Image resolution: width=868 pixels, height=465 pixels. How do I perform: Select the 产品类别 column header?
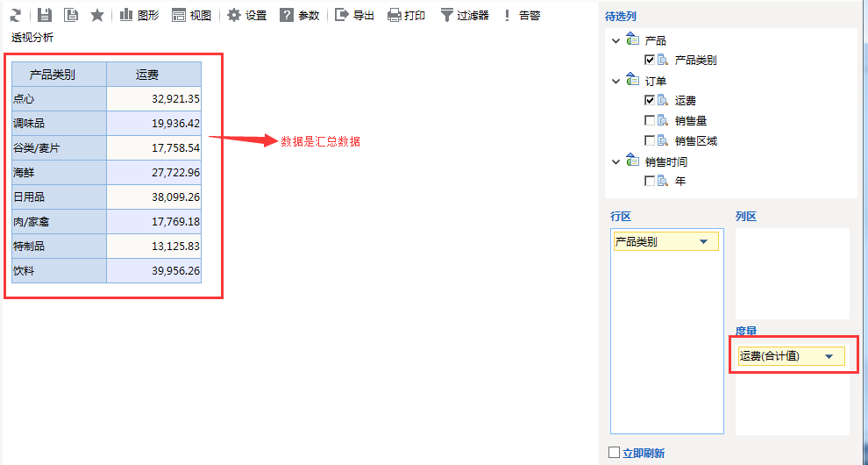60,75
